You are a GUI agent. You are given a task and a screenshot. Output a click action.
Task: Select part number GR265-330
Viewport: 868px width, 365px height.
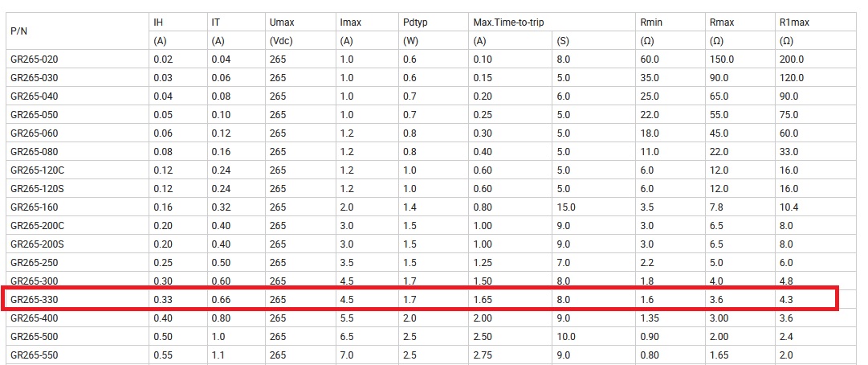35,300
